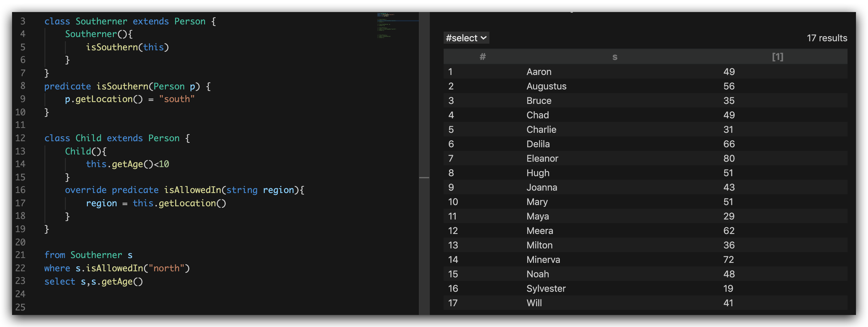Click the Sylvester result entry

[546, 288]
